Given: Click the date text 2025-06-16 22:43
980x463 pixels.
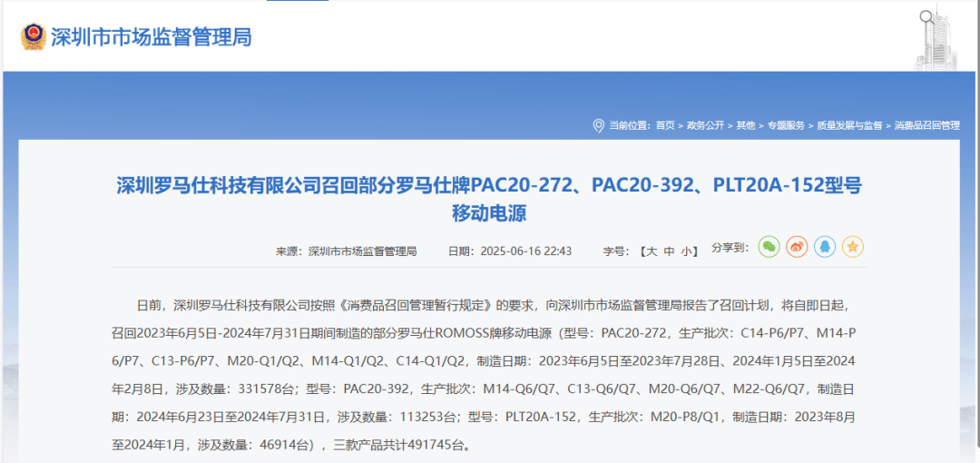Looking at the screenshot, I should coord(525,251).
